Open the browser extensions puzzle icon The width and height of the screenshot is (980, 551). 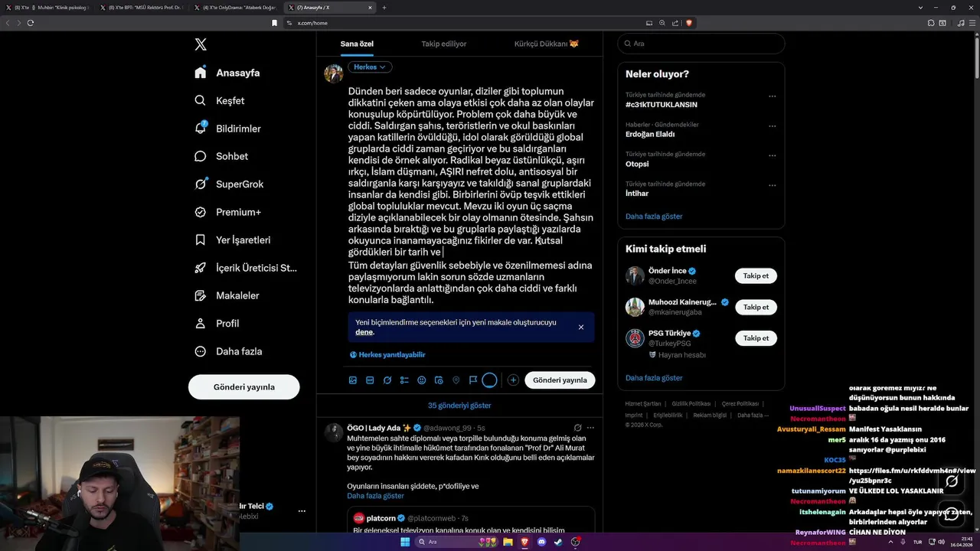[x=931, y=23]
